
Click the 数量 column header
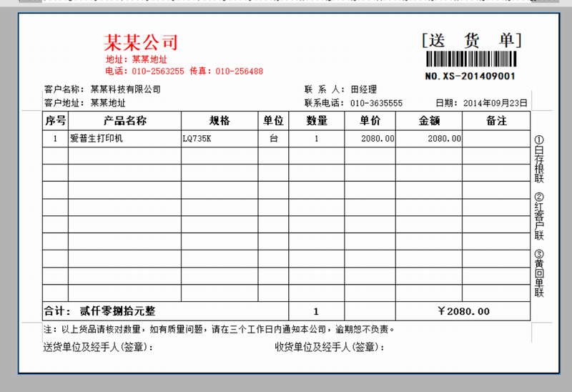(x=317, y=121)
